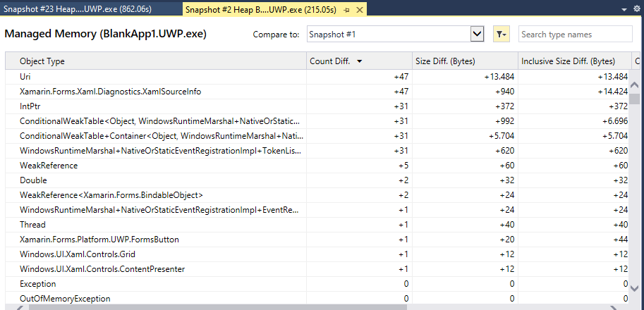
Task: Click the +940 size diff value
Action: point(504,92)
